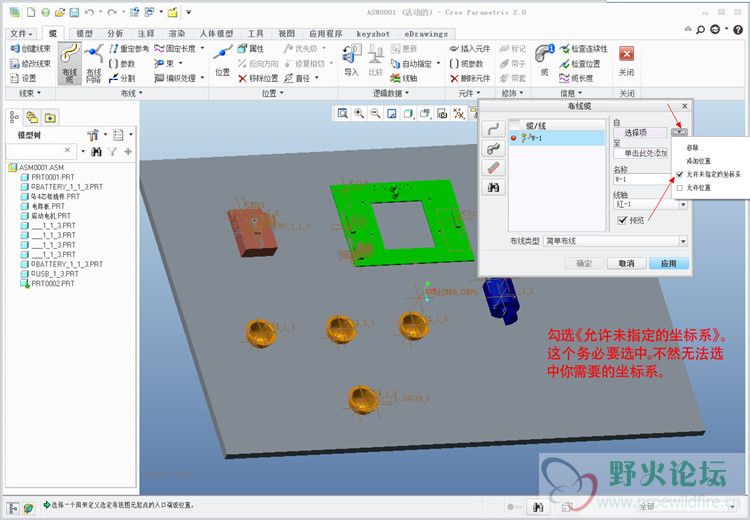This screenshot has height=520, width=750.
Task: Expand the Info (信息) group dropdown
Action: [x=571, y=93]
